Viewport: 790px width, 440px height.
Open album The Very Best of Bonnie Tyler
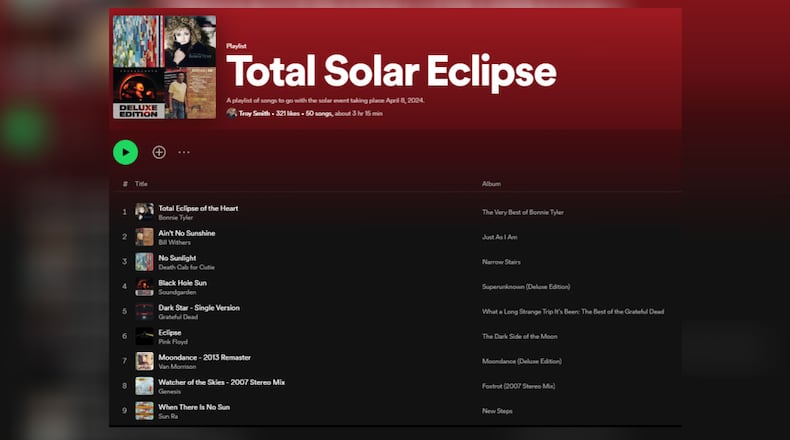[x=522, y=212]
